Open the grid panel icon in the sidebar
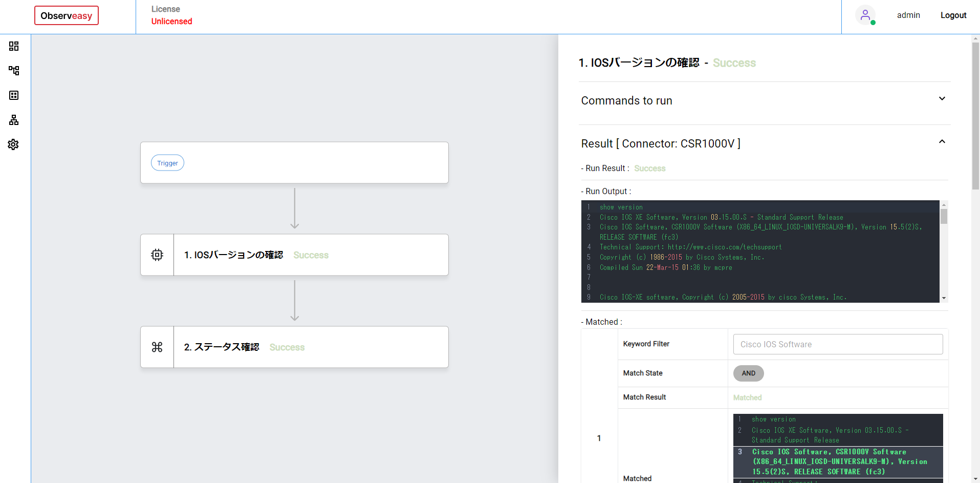 (x=13, y=95)
